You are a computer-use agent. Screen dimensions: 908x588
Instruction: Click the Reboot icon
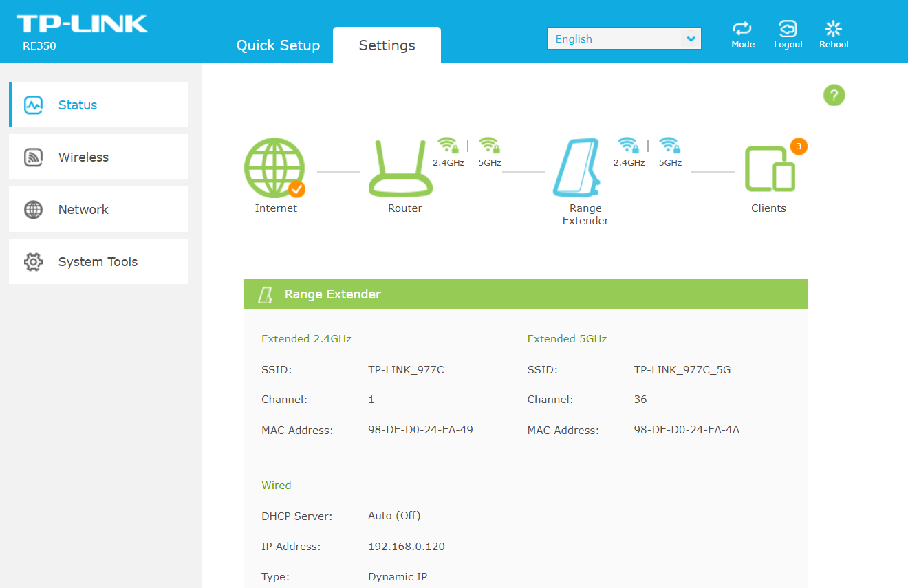pos(834,28)
